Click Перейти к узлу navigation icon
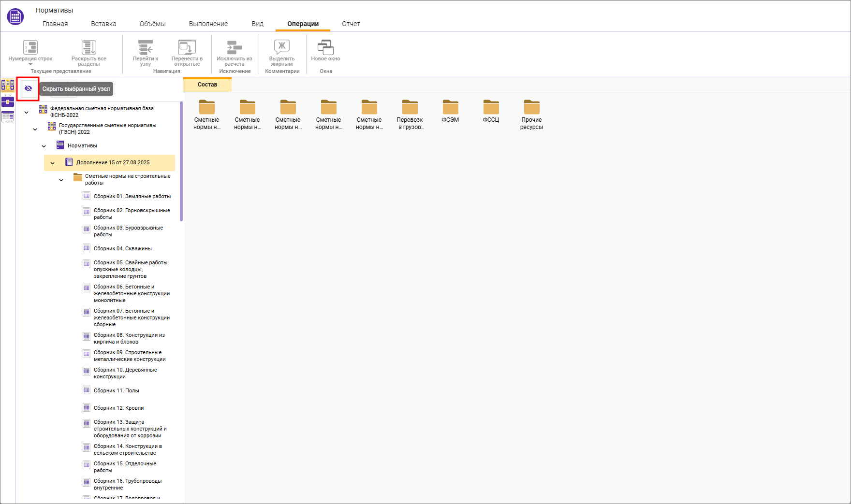 click(x=146, y=48)
